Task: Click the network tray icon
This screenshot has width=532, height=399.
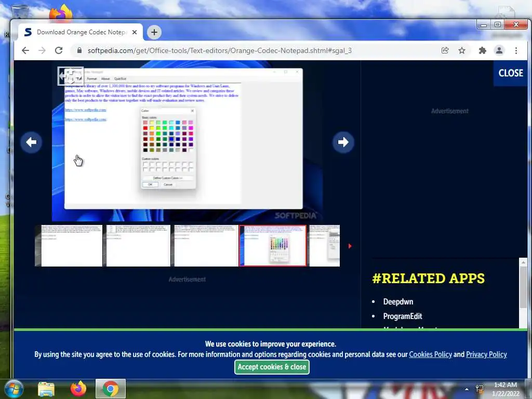Action: 480,389
